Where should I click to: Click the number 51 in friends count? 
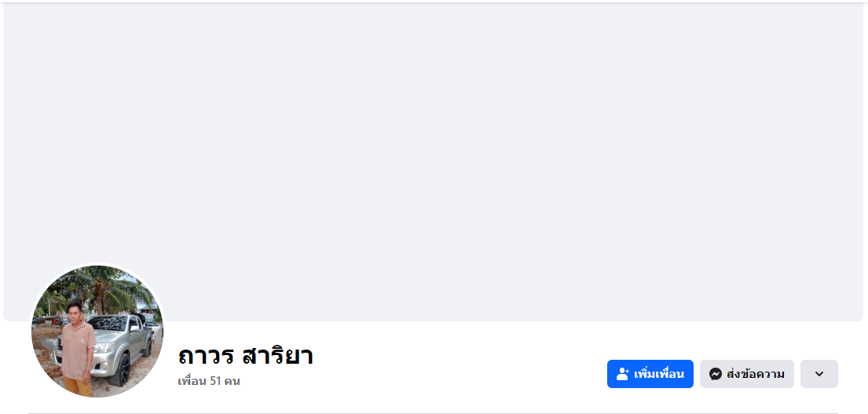(216, 381)
